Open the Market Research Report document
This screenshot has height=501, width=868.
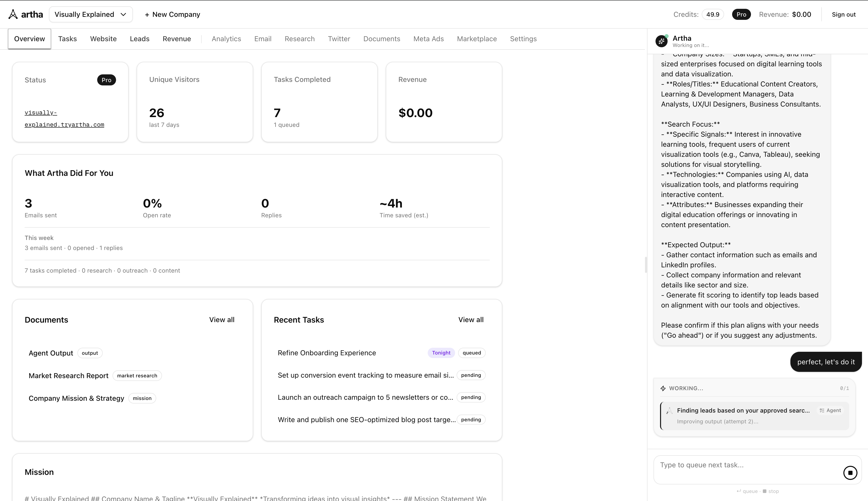(x=68, y=376)
